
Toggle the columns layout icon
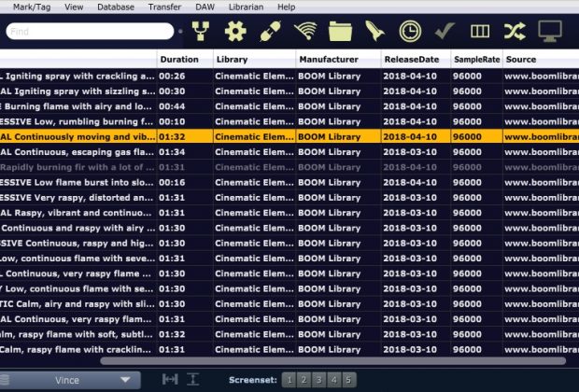479,32
